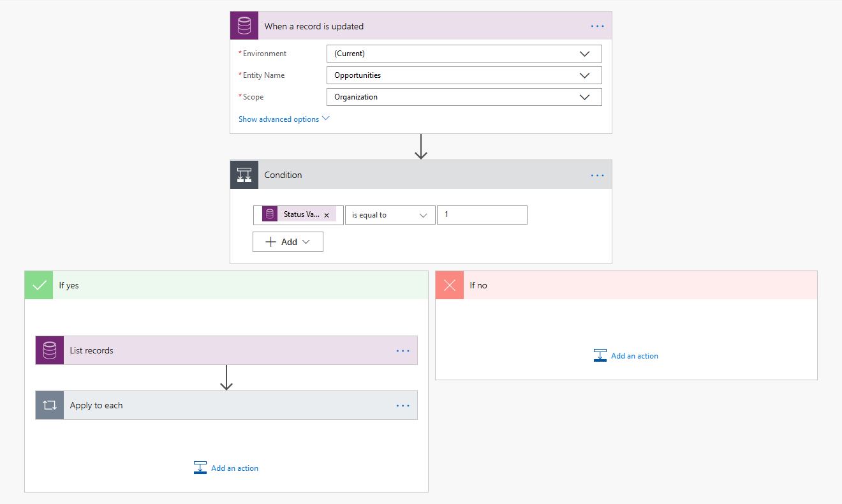
Task: Click the Condition branching icon
Action: (244, 175)
